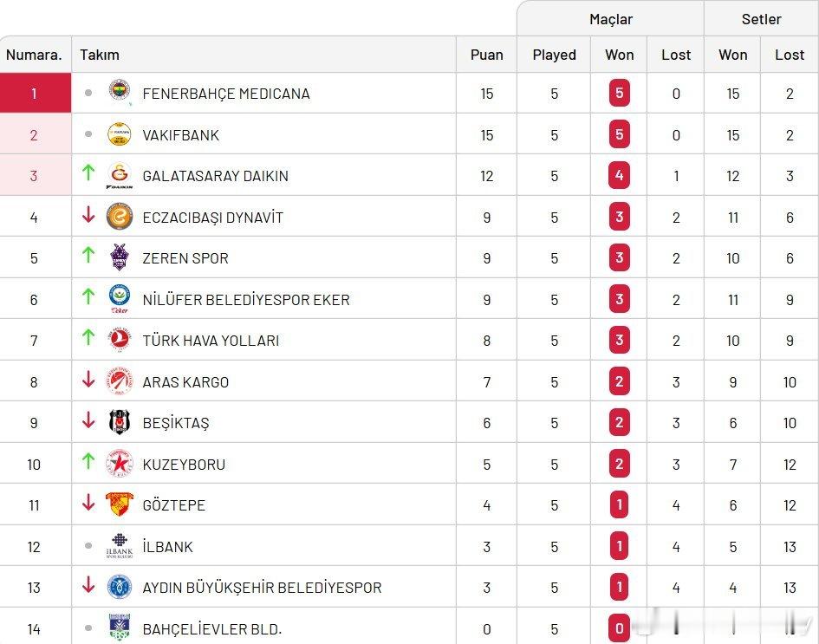819x644 pixels.
Task: Click the Beşiktaş black-and-white crest
Action: [x=120, y=422]
